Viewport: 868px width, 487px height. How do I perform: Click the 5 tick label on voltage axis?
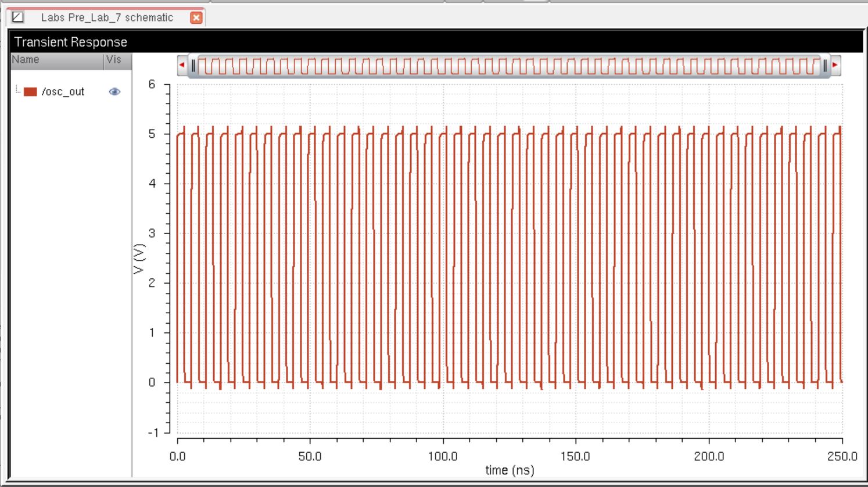pos(152,134)
